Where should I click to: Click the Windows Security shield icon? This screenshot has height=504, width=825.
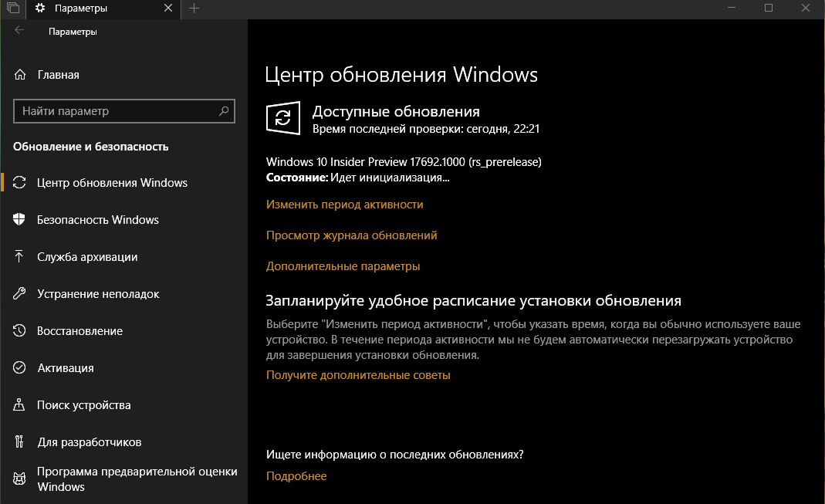pyautogui.click(x=20, y=220)
